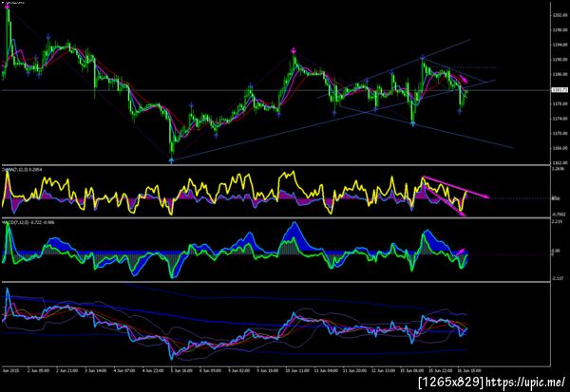Click the 2.219 MACD scale value

pos(558,221)
